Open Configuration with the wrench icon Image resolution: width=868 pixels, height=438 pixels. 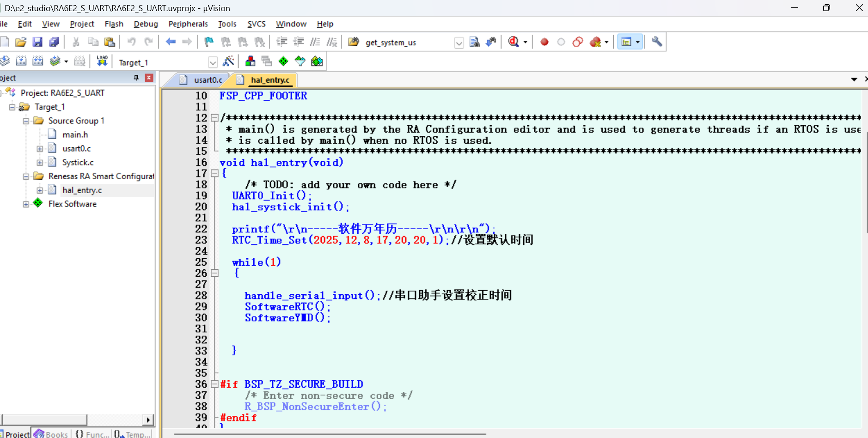click(x=657, y=42)
